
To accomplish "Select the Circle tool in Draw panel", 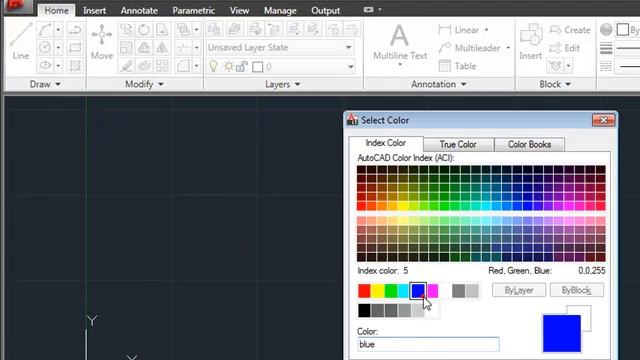I will tap(45, 48).
